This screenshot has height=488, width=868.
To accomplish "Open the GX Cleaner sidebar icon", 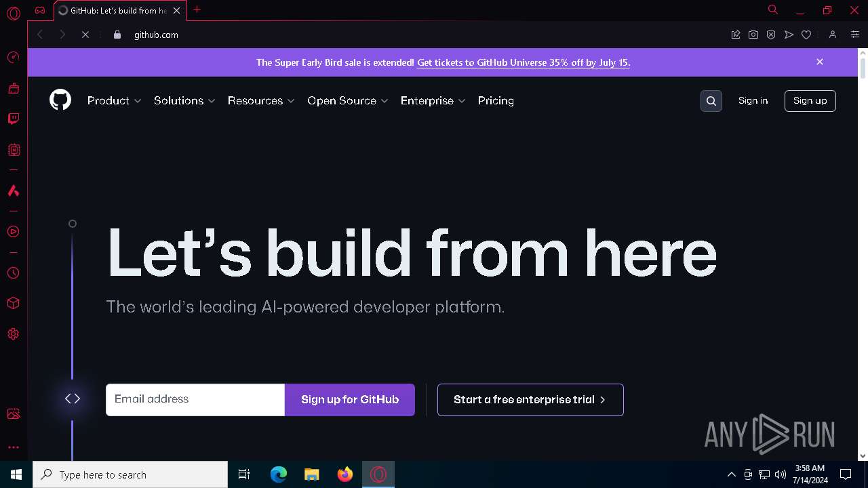I will click(13, 88).
